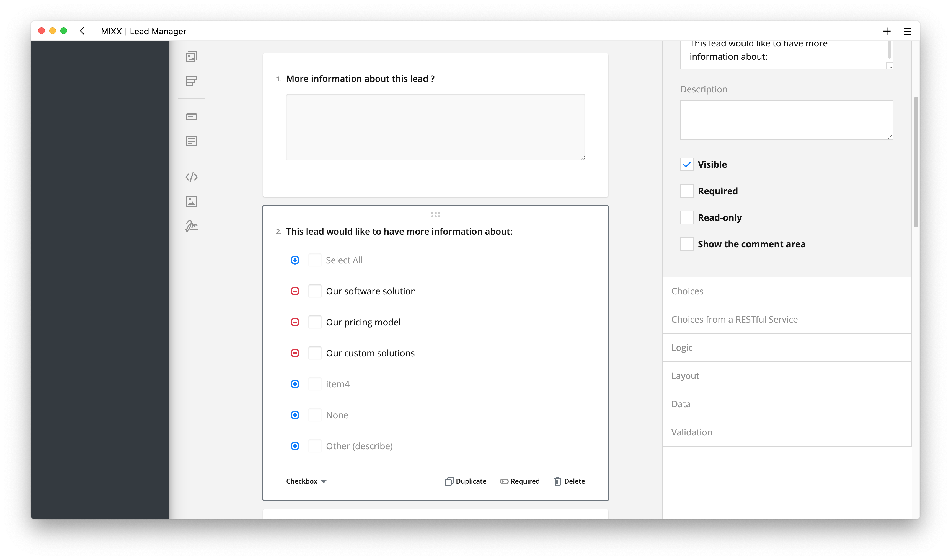
Task: Enable the Read-only checkbox
Action: pyautogui.click(x=687, y=218)
